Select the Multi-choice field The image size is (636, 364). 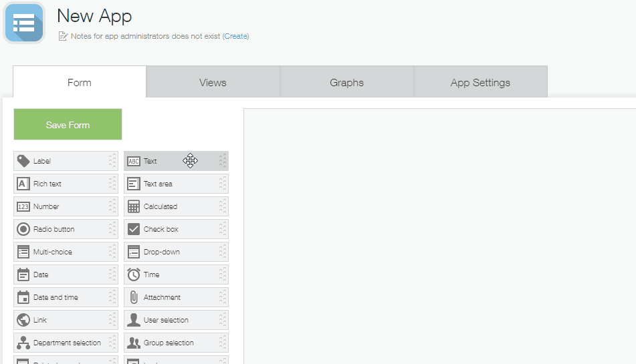coord(66,252)
